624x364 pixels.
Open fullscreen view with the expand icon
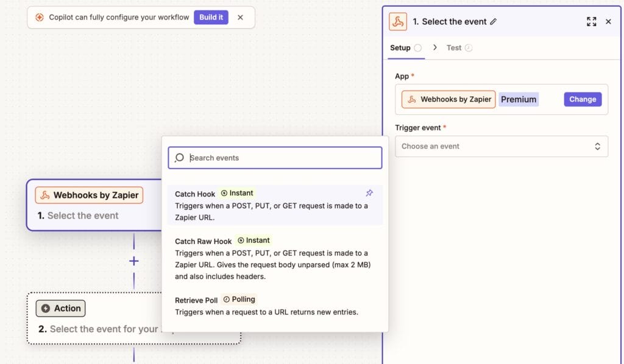point(592,21)
